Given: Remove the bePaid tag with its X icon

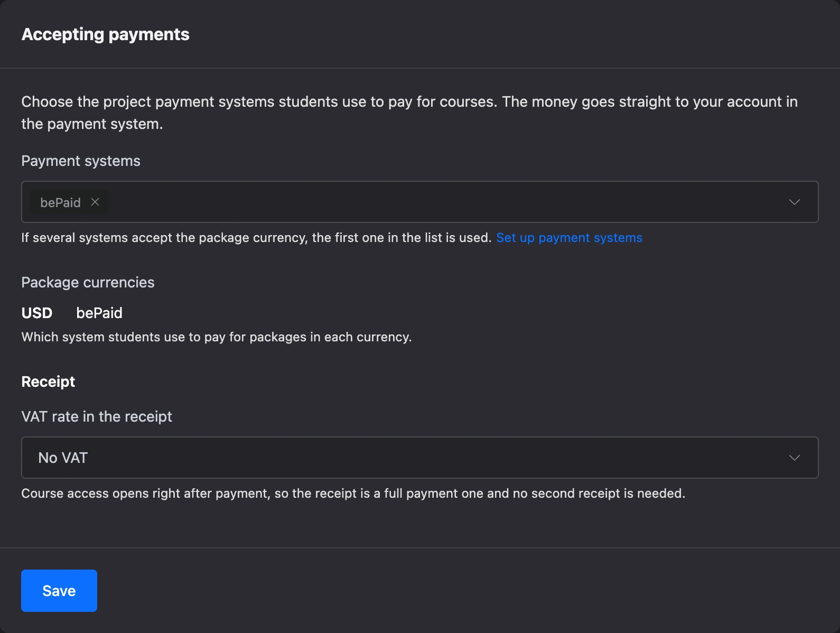Looking at the screenshot, I should point(95,202).
